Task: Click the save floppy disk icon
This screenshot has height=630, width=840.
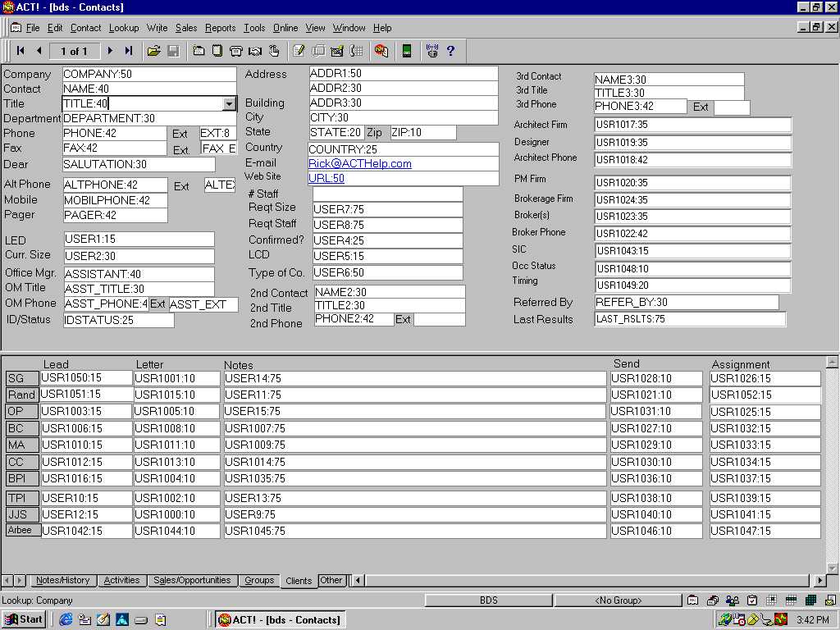Action: tap(173, 51)
